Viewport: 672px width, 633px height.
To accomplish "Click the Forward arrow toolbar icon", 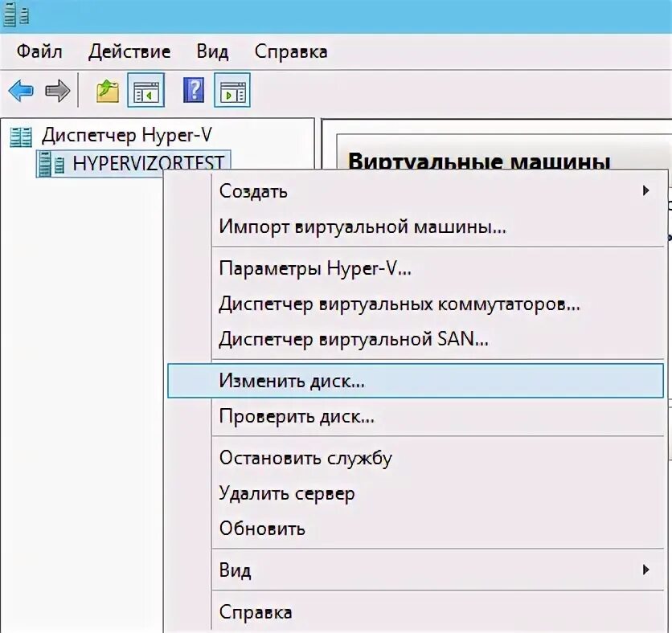I will (57, 90).
